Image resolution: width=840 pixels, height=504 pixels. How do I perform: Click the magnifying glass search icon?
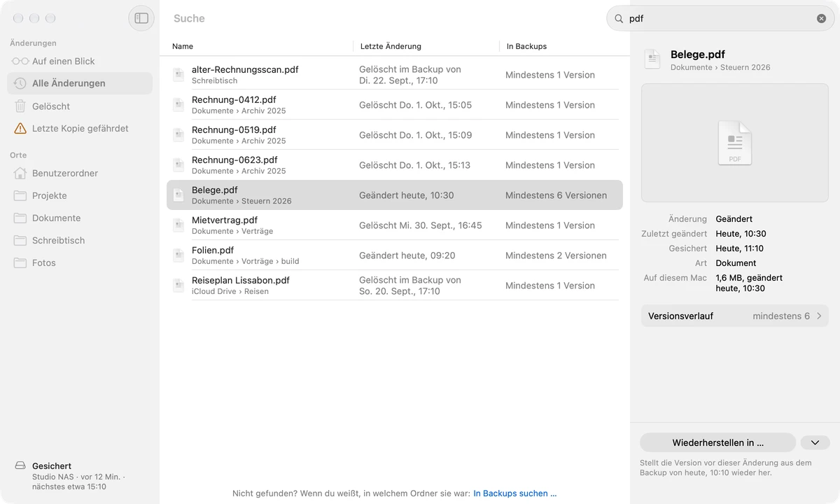[x=619, y=19]
